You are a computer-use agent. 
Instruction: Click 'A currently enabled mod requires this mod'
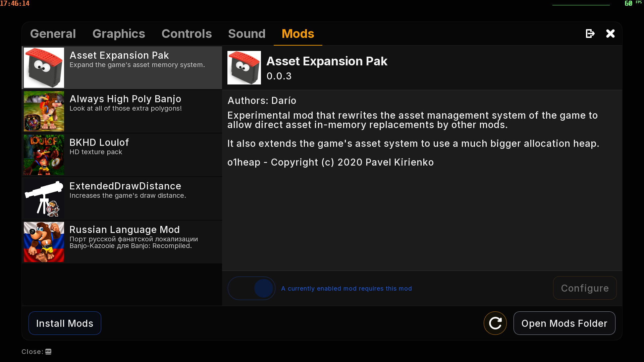346,289
